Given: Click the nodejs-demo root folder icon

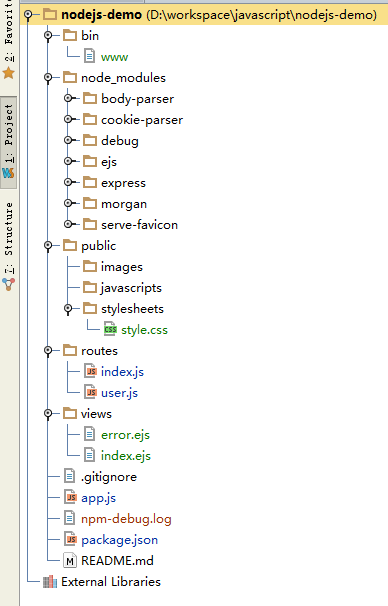Looking at the screenshot, I should [49, 15].
